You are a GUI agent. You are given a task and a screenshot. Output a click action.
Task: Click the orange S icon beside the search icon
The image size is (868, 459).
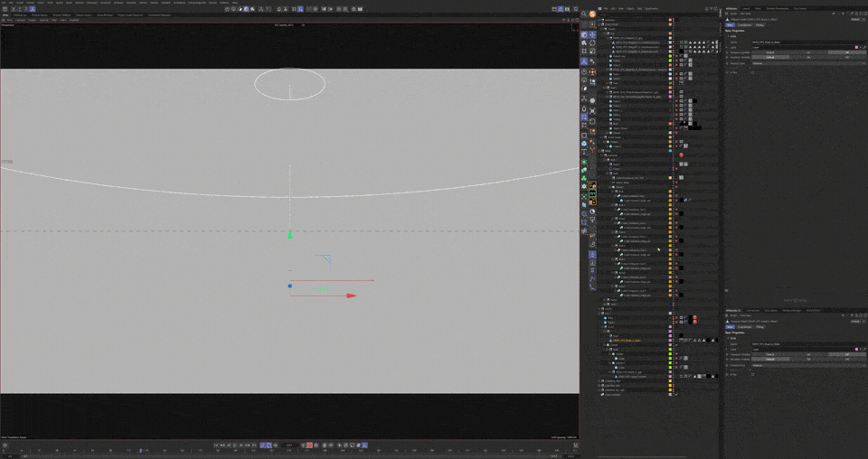pos(592,14)
